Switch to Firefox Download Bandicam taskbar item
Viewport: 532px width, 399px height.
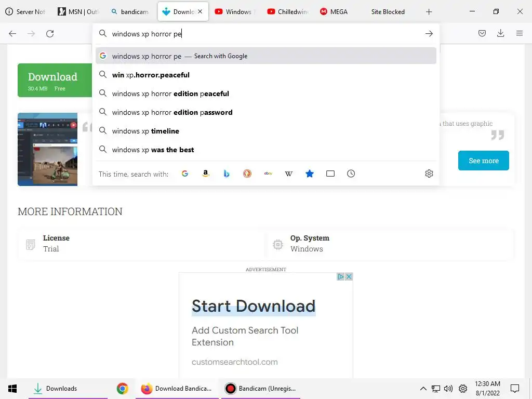178,389
